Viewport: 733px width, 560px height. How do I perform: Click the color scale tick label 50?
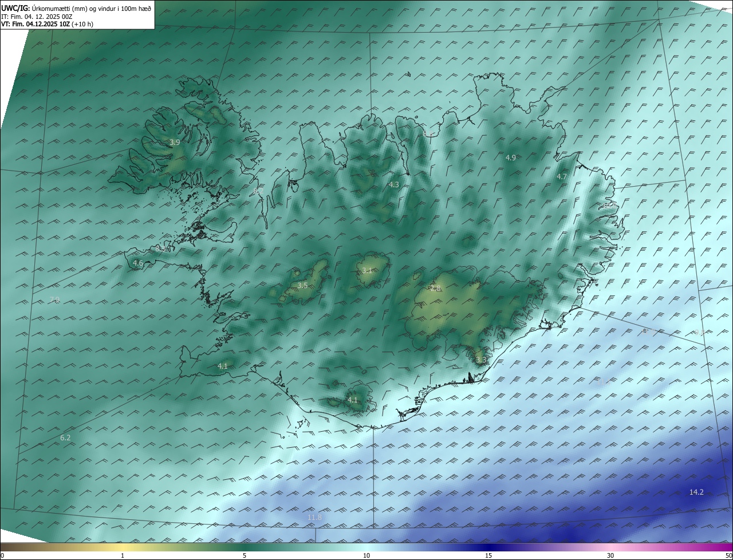point(728,555)
